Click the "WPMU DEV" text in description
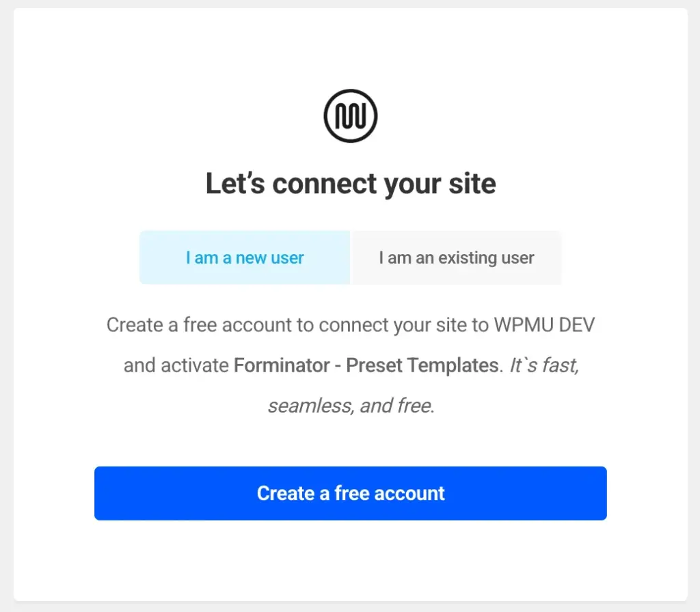700x612 pixels. (x=544, y=324)
